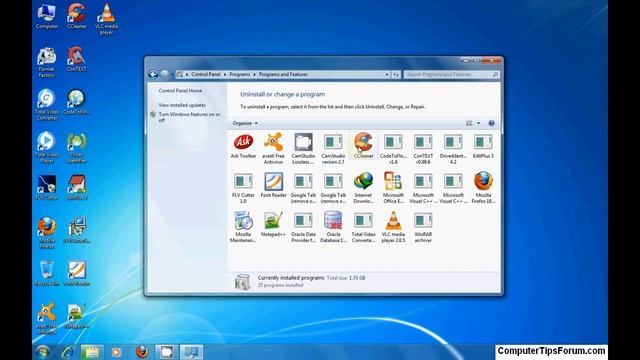Select Total Video Converter in program list
Viewport: 640px width, 360px height.
363,227
